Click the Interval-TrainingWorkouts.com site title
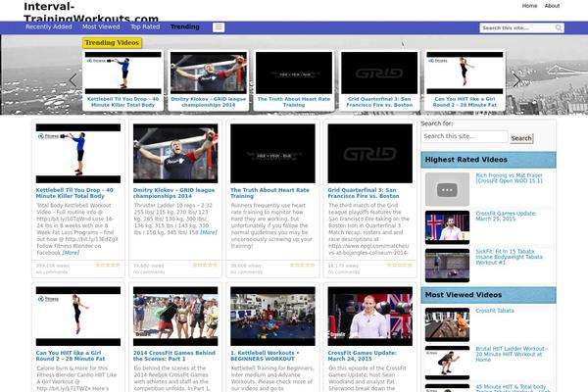The width and height of the screenshot is (588, 392). [x=91, y=13]
